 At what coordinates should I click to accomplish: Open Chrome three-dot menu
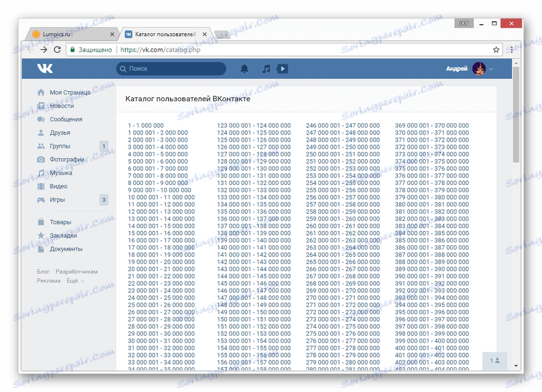pos(512,50)
